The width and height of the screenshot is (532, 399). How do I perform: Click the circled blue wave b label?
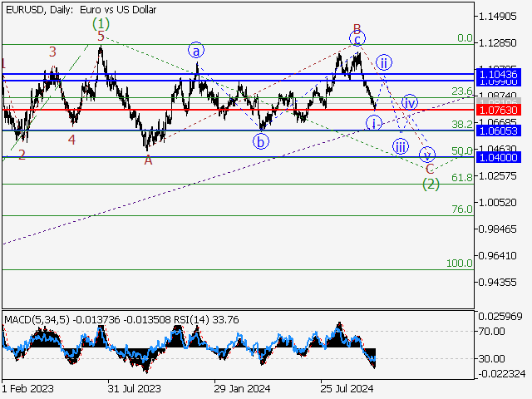(262, 141)
